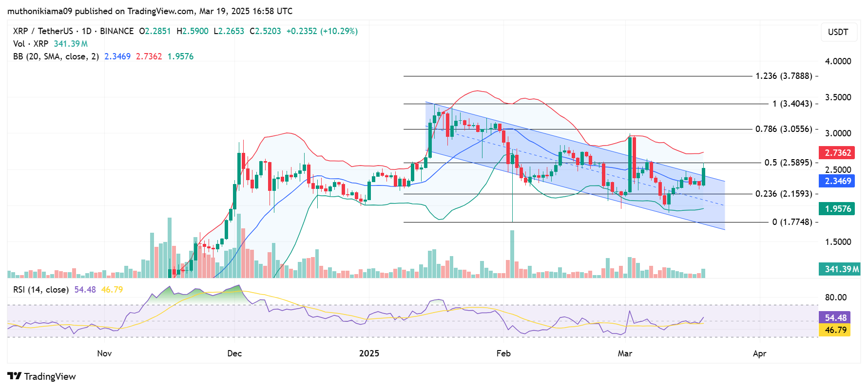Open the USDT currency selector
This screenshot has height=389, width=868.
pos(838,32)
